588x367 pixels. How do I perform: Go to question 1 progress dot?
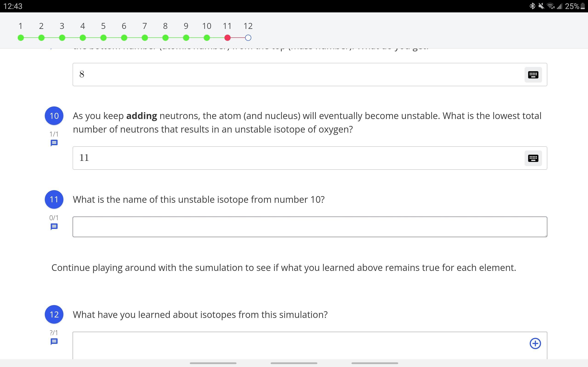pyautogui.click(x=21, y=38)
